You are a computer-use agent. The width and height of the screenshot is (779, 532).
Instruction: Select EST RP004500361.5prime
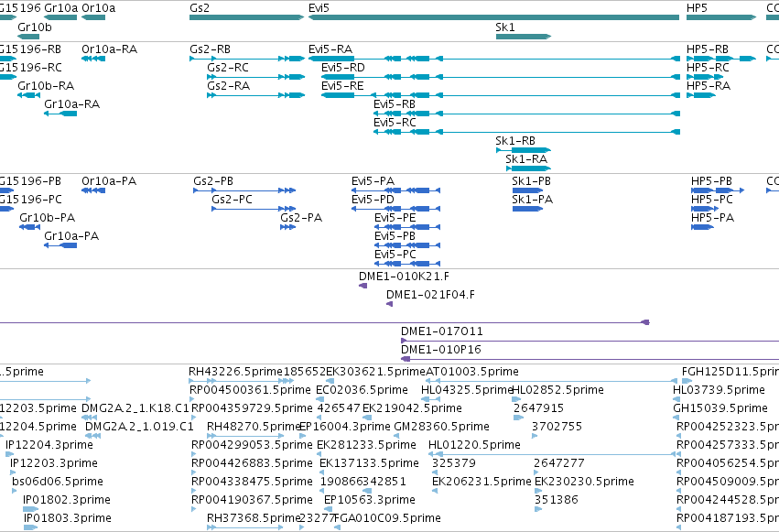[191, 399]
